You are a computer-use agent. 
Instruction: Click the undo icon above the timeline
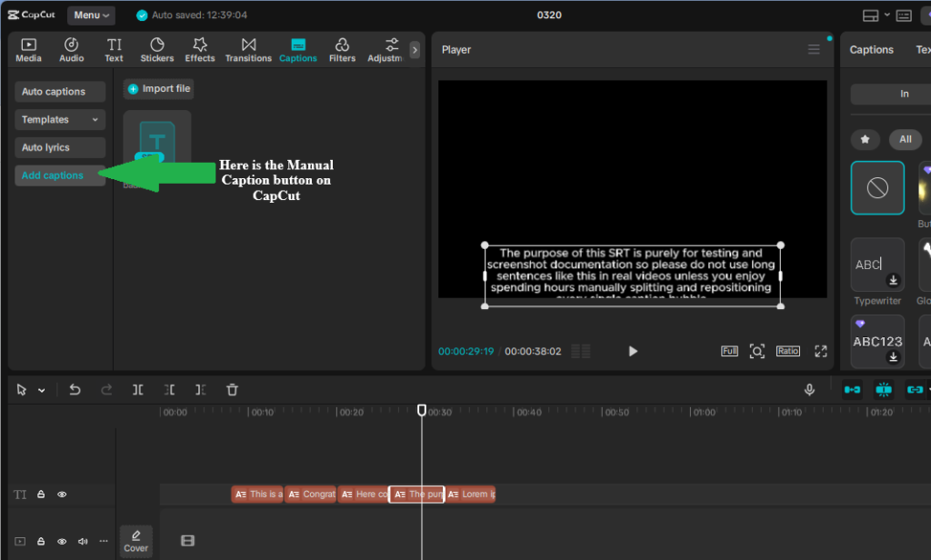pyautogui.click(x=75, y=389)
